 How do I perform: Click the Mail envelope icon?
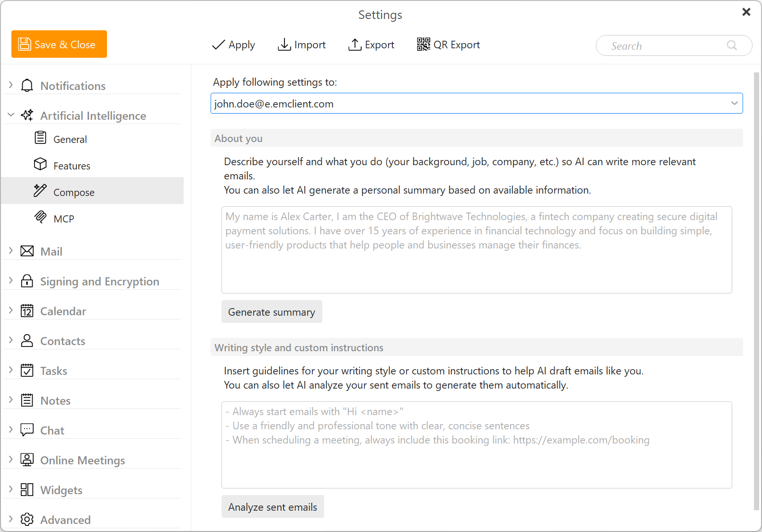click(x=27, y=251)
